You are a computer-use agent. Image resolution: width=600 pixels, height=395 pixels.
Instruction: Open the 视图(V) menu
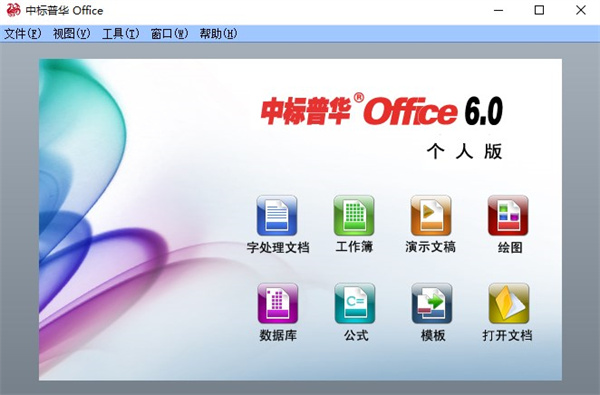click(72, 34)
